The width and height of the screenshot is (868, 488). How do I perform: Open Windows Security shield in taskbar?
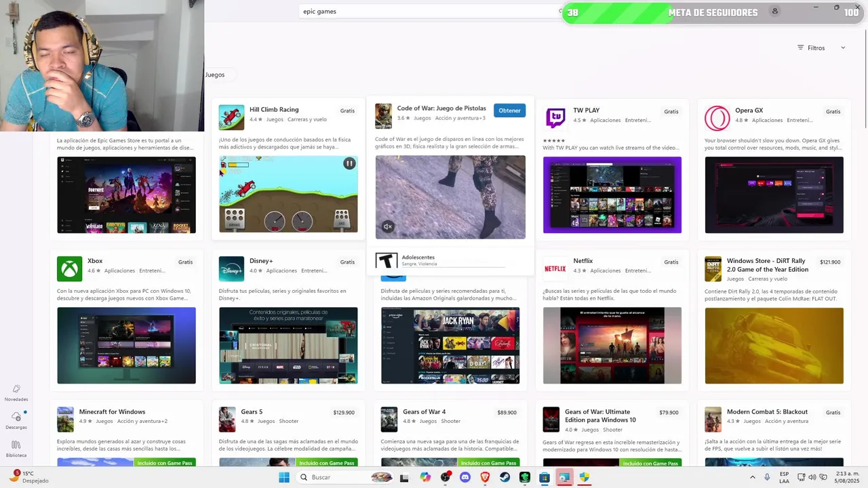(x=585, y=477)
